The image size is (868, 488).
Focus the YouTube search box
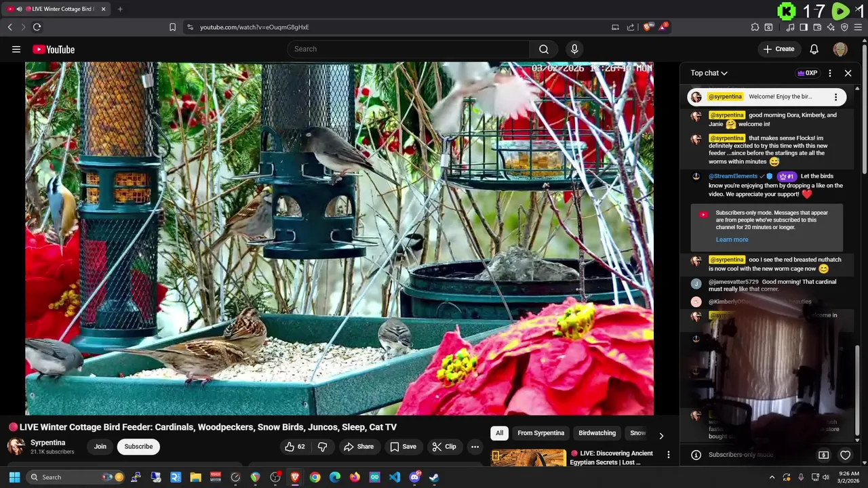408,49
